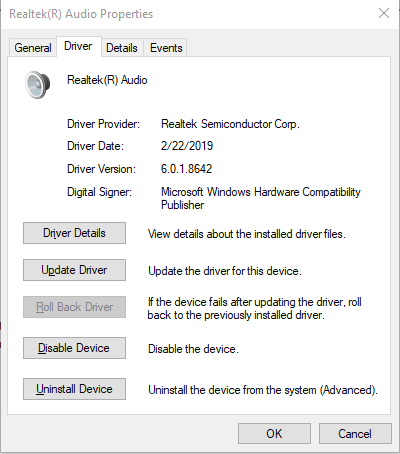Click driver version 6.0.1.8642

coord(186,169)
